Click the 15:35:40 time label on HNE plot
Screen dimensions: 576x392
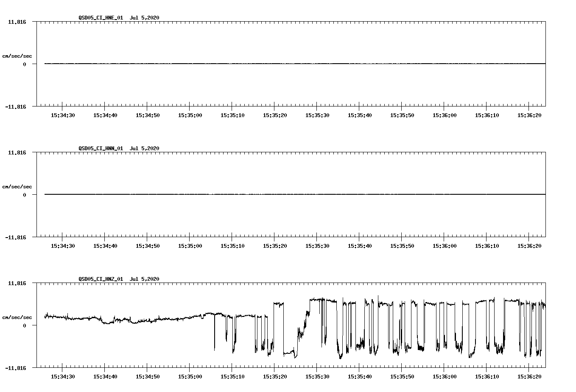click(360, 115)
